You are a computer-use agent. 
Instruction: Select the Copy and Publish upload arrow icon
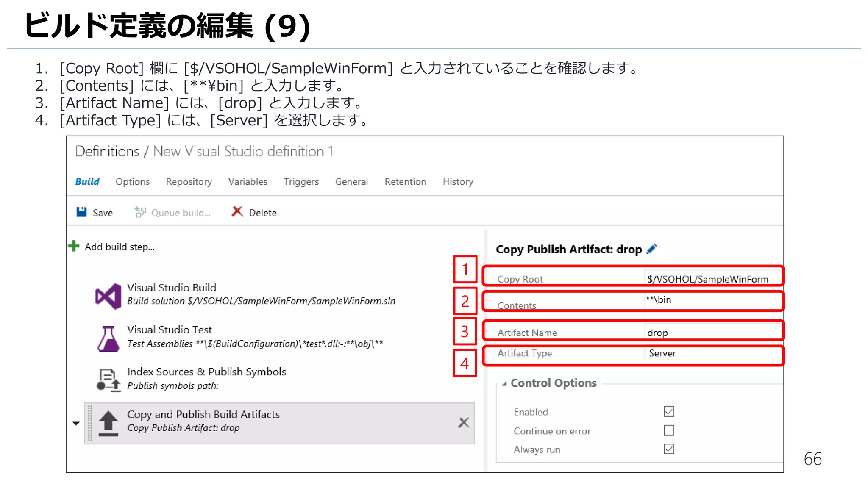point(108,423)
